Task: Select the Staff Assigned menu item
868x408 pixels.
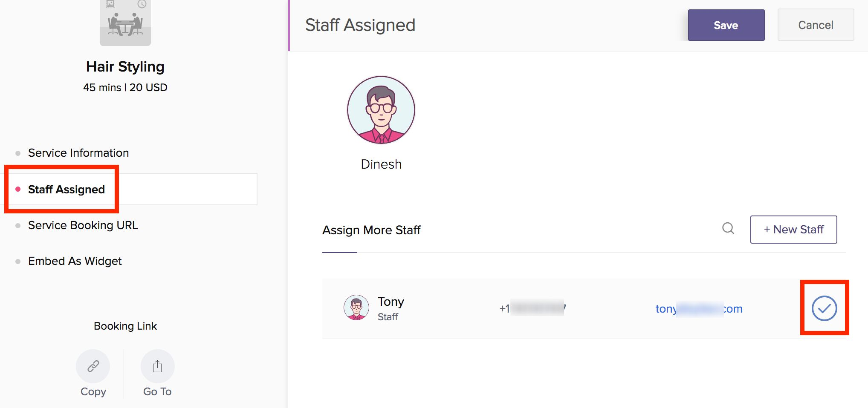Action: coord(67,190)
